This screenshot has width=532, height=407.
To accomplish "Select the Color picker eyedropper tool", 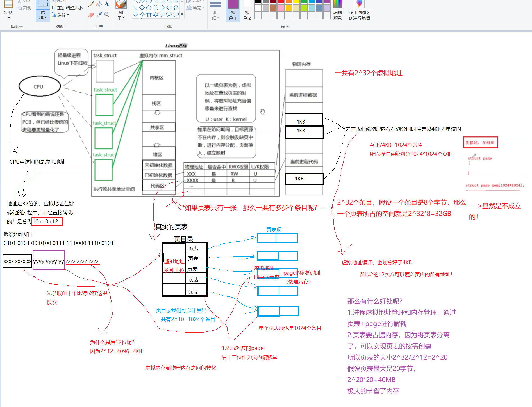I will 99,15.
